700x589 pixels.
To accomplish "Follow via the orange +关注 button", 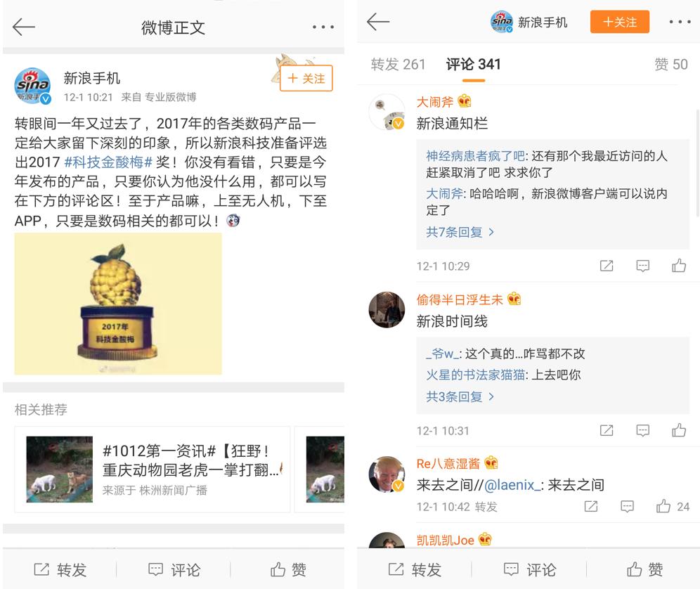I will pyautogui.click(x=620, y=22).
